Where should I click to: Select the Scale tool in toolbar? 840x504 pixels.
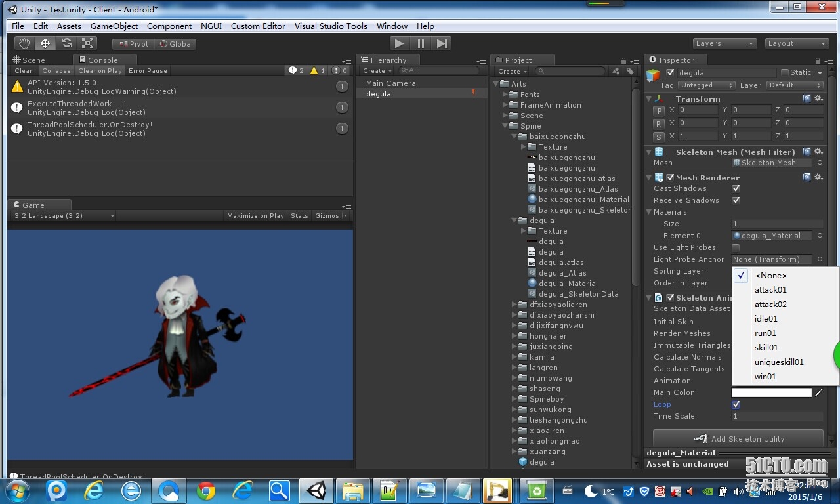tap(87, 43)
